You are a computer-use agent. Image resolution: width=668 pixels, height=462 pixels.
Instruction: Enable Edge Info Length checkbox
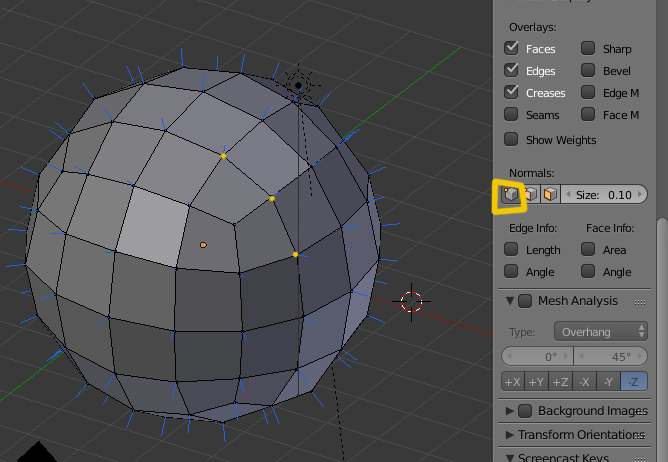coord(511,249)
